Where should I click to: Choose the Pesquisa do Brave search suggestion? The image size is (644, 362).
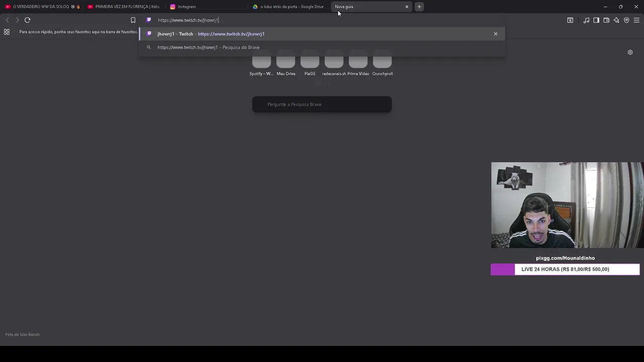(x=322, y=47)
